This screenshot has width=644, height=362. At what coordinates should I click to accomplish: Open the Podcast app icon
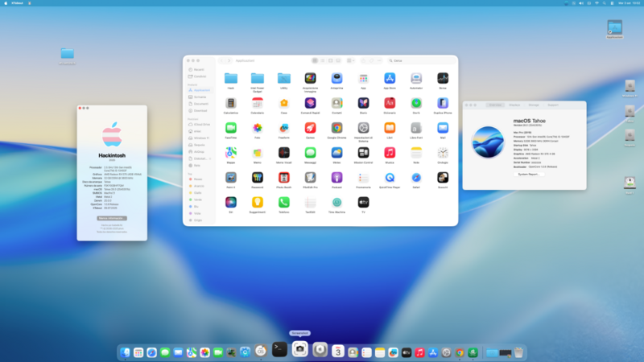coord(336,177)
